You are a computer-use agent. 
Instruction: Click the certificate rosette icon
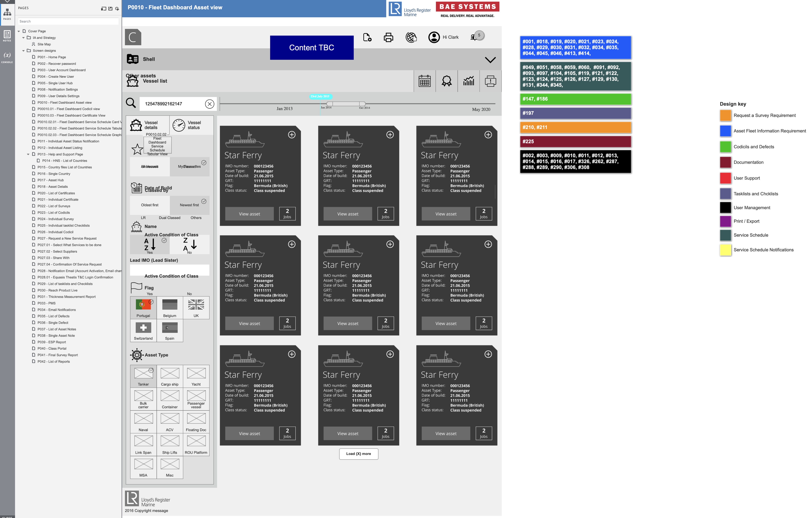pyautogui.click(x=446, y=81)
